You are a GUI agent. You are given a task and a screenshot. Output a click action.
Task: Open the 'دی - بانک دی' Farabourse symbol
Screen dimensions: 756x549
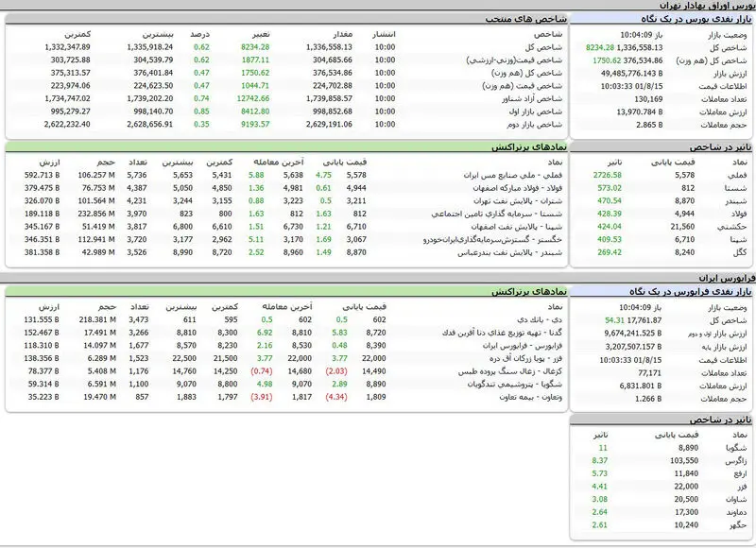pos(539,320)
